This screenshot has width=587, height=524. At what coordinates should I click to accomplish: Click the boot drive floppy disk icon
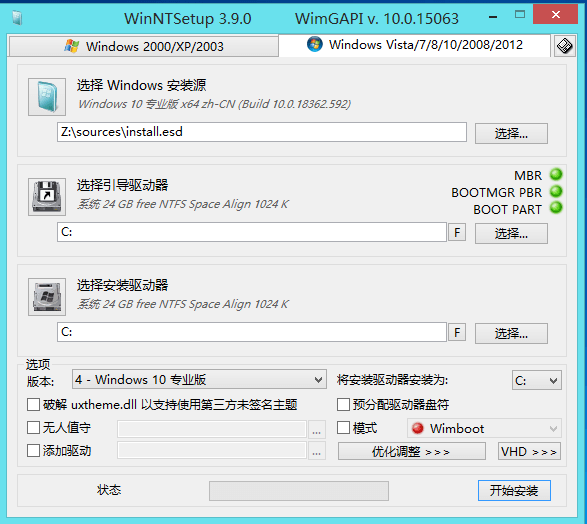coord(47,196)
